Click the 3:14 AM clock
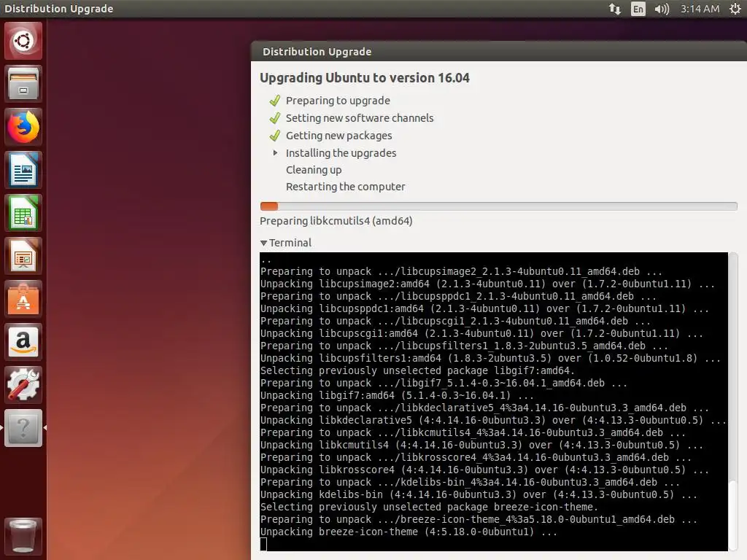This screenshot has width=747, height=560. pos(700,9)
